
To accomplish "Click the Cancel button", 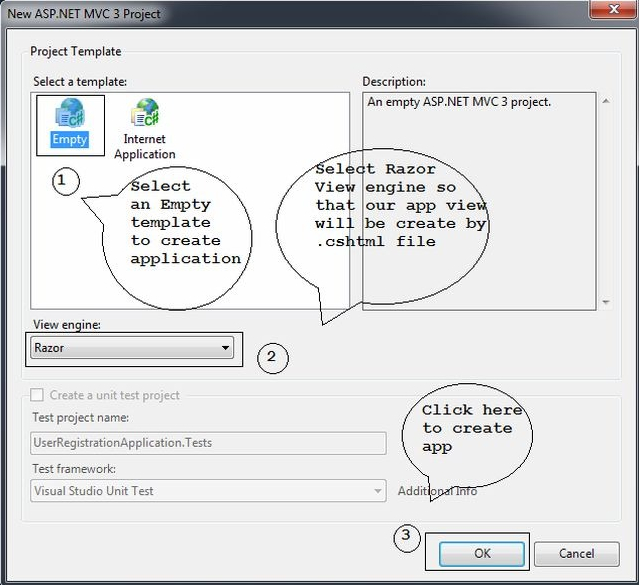I will coord(577,554).
